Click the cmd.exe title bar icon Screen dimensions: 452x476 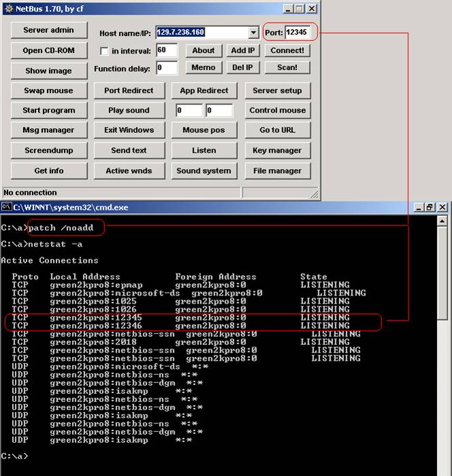click(x=6, y=206)
